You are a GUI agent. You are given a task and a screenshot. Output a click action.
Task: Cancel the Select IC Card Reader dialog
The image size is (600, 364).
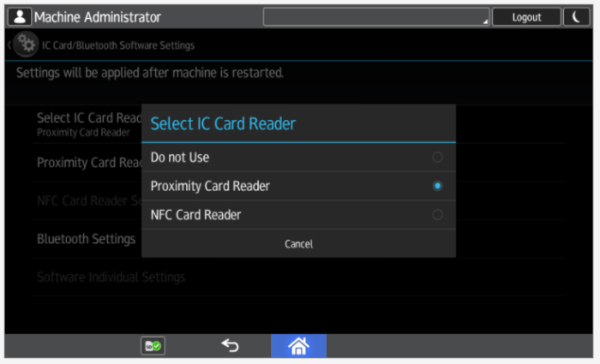298,244
